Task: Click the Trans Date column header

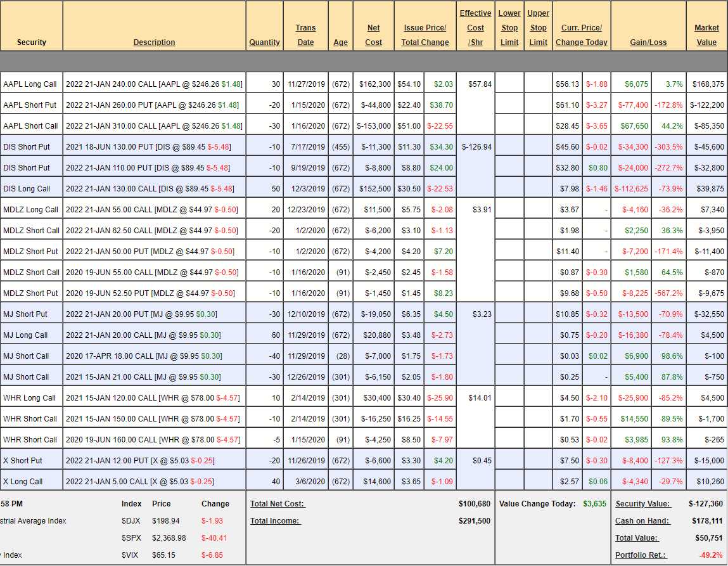Action: (x=305, y=35)
